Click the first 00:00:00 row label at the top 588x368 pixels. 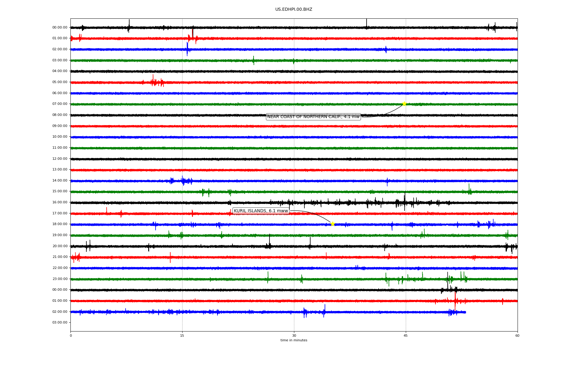point(60,27)
